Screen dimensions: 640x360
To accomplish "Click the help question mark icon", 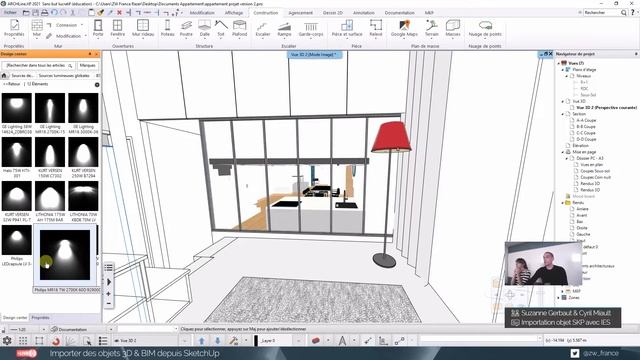I will pyautogui.click(x=633, y=13).
